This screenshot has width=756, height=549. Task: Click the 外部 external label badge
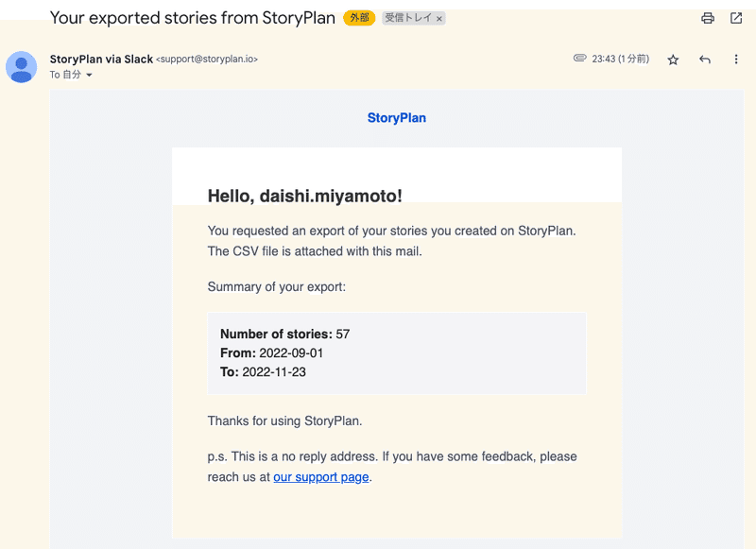359,18
